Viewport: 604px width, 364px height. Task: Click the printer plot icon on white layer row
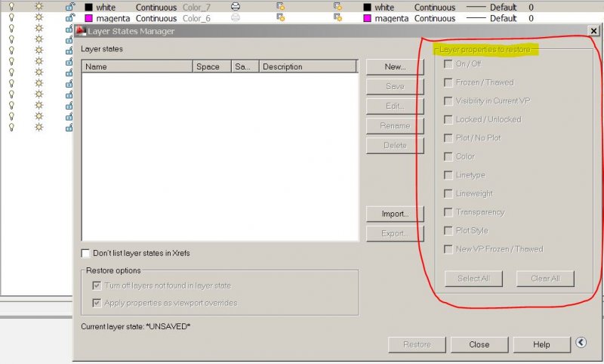(236, 7)
